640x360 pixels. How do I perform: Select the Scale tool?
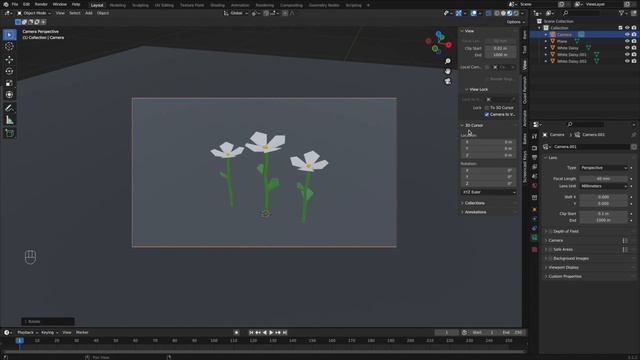[9, 83]
